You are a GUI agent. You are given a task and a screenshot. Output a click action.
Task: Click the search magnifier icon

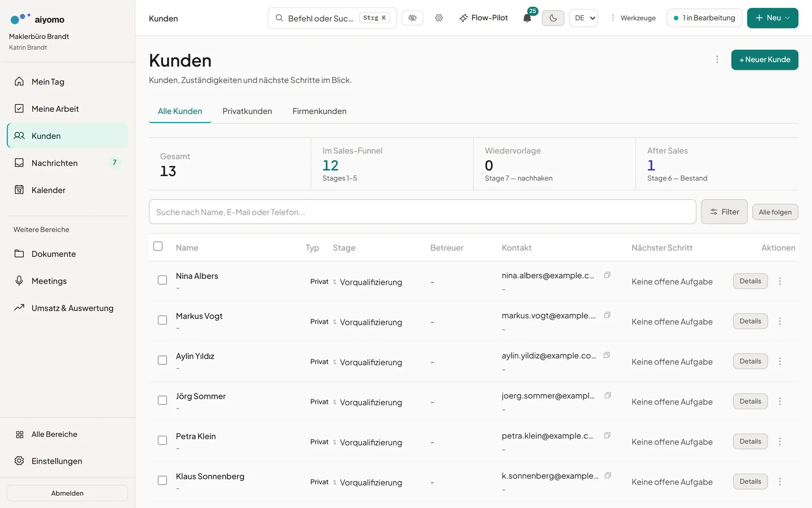[x=279, y=18]
